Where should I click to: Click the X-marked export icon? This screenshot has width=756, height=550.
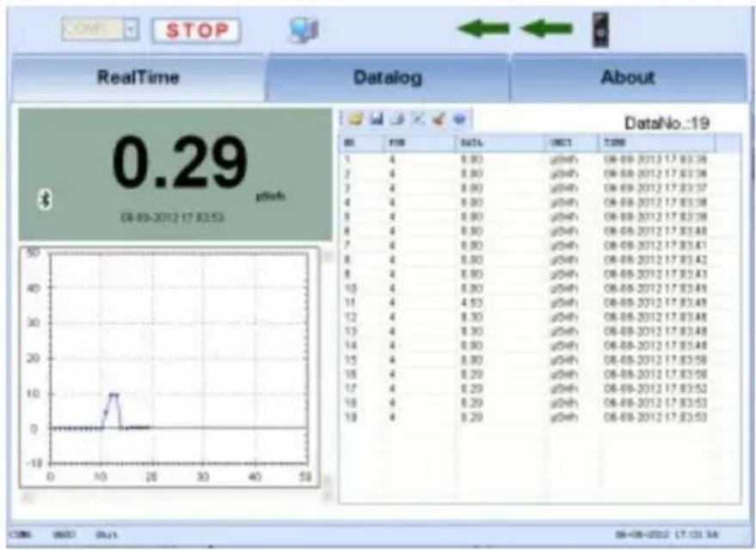(x=418, y=119)
